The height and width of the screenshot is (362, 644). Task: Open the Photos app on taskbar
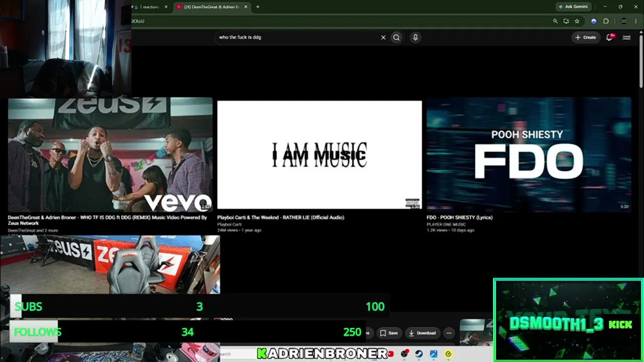pos(433,354)
